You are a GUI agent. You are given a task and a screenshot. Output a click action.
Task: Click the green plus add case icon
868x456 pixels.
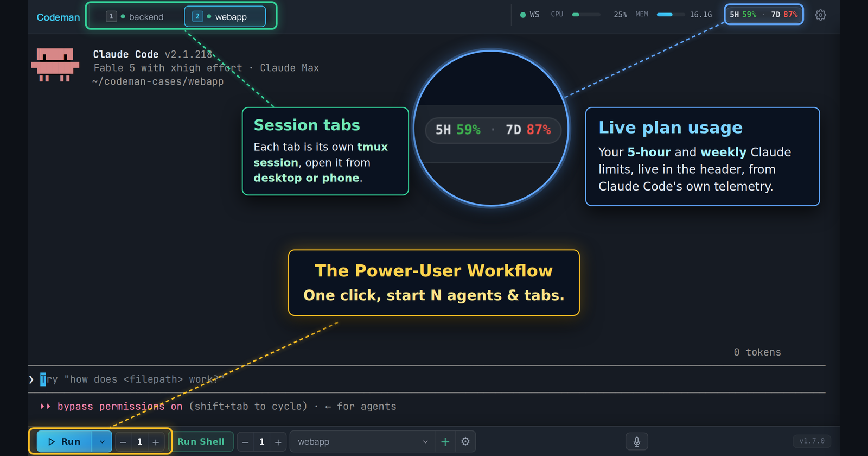pyautogui.click(x=445, y=442)
